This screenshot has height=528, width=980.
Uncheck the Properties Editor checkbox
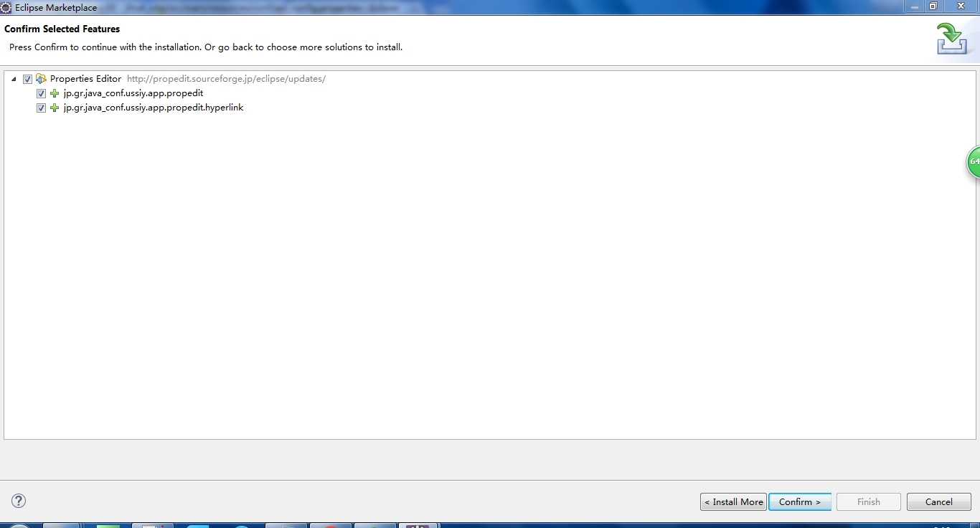(x=28, y=79)
